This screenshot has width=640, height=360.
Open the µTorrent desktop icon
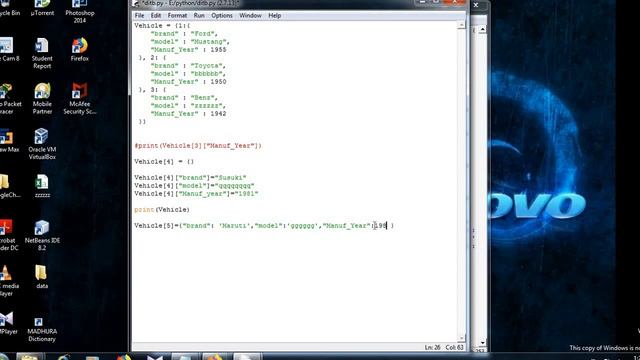pos(42,8)
